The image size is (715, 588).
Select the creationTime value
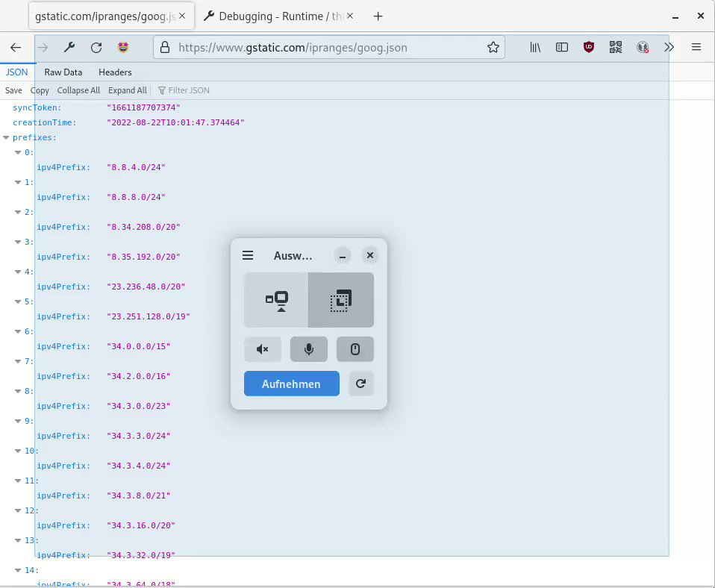(x=175, y=122)
